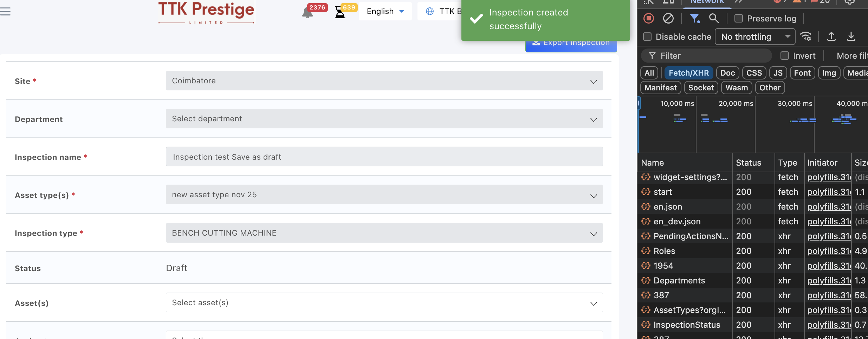This screenshot has height=339, width=868.
Task: Clear the network log
Action: pyautogui.click(x=668, y=18)
